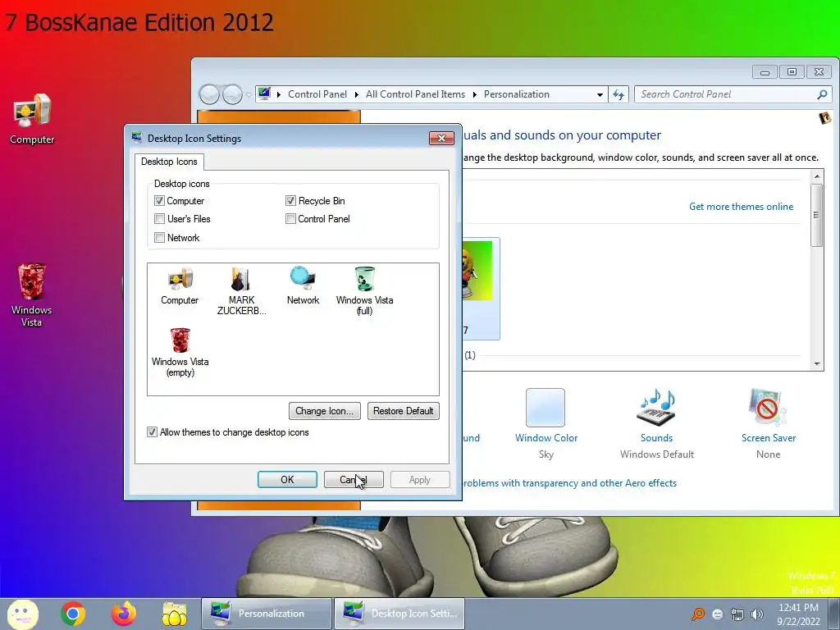
Task: Click the network tray icon
Action: [737, 614]
